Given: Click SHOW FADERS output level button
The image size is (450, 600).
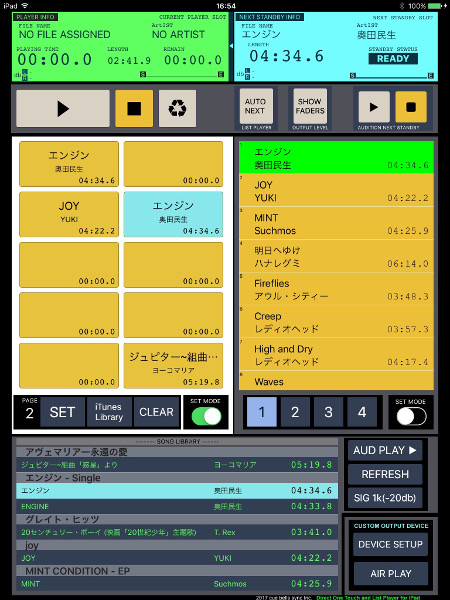Looking at the screenshot, I should [x=310, y=106].
